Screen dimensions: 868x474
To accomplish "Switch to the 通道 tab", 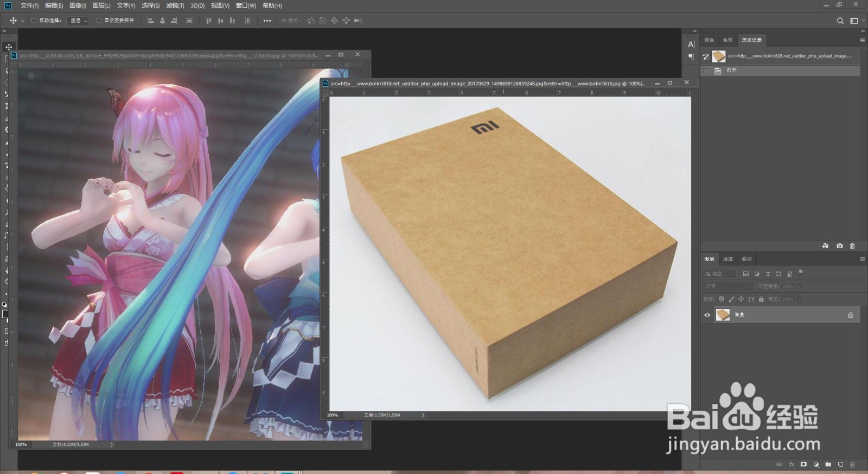I will (728, 259).
